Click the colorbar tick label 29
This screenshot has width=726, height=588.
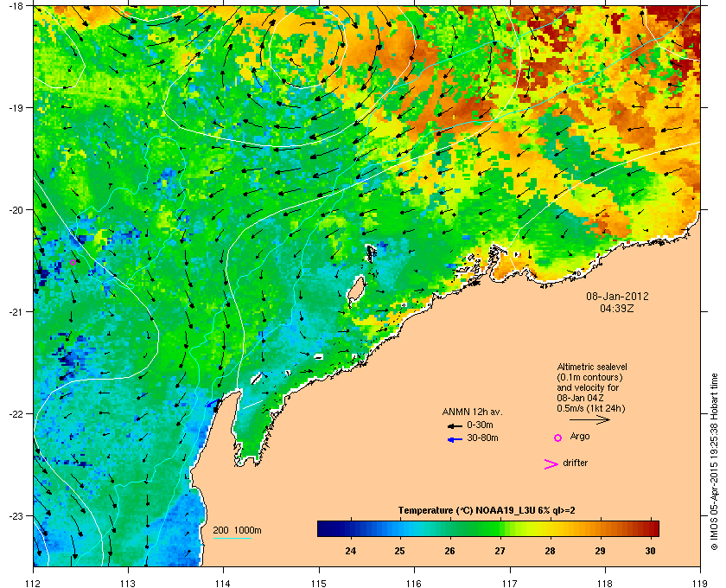[600, 551]
